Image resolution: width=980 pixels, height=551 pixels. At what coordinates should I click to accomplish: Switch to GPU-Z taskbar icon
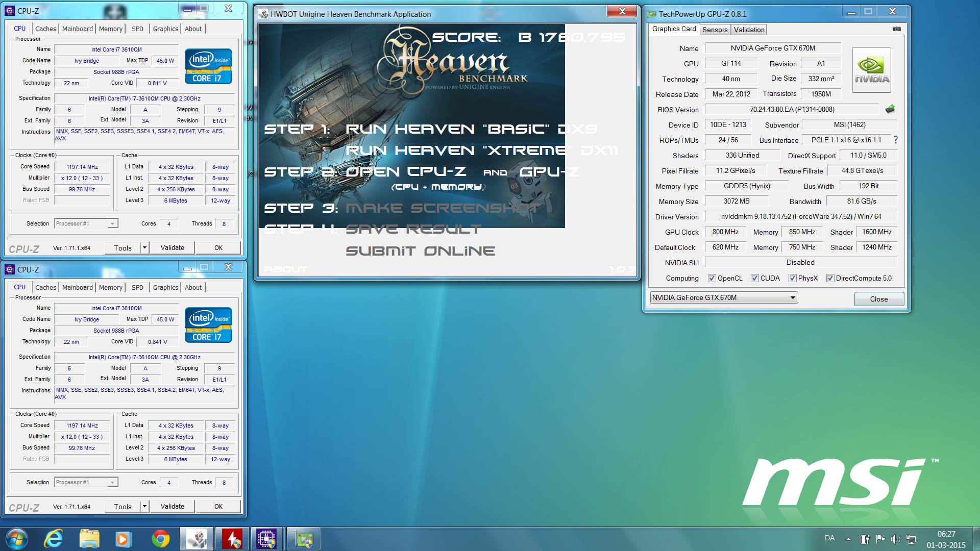click(303, 539)
